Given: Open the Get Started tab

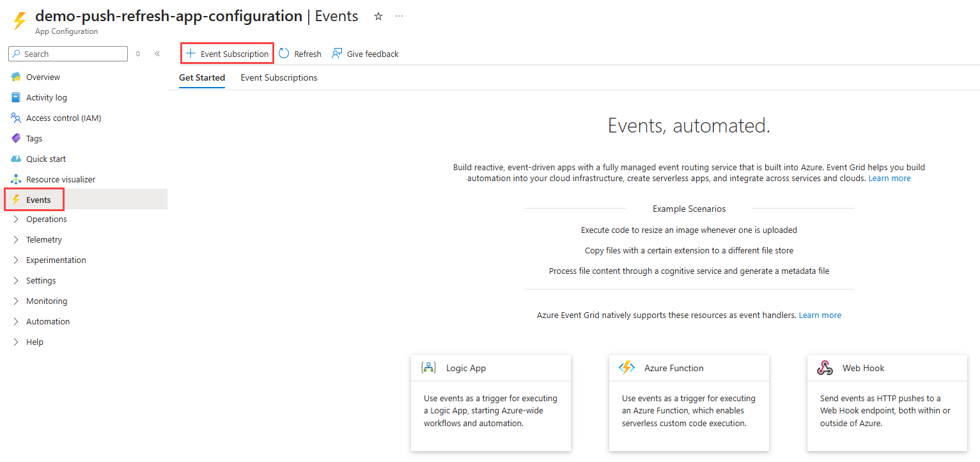Looking at the screenshot, I should click(x=201, y=77).
